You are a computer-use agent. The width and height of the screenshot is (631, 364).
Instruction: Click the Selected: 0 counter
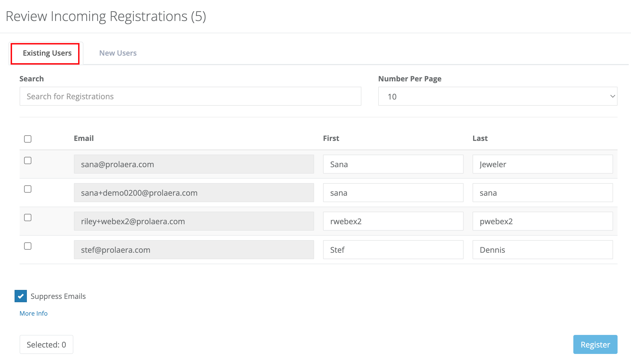(46, 344)
